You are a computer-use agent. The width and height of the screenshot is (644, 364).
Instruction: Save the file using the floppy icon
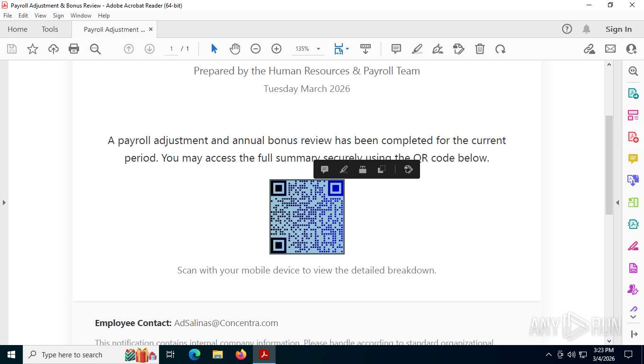coord(12,49)
